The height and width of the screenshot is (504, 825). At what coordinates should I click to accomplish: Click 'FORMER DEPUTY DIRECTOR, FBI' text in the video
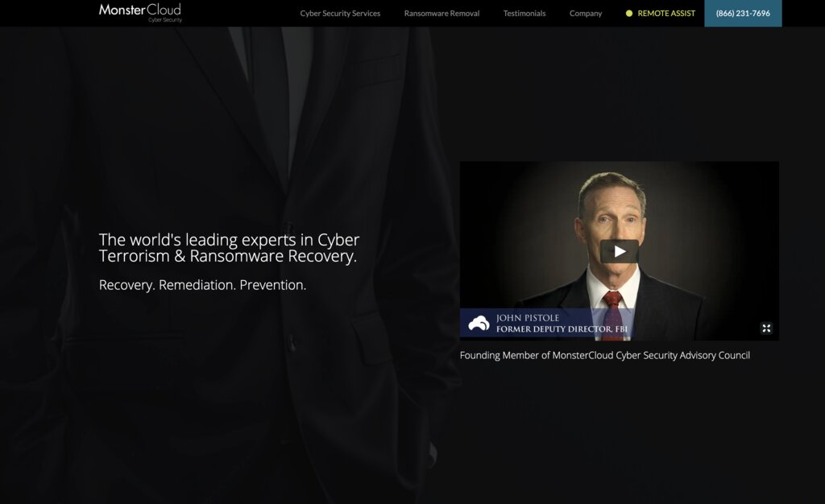click(562, 329)
